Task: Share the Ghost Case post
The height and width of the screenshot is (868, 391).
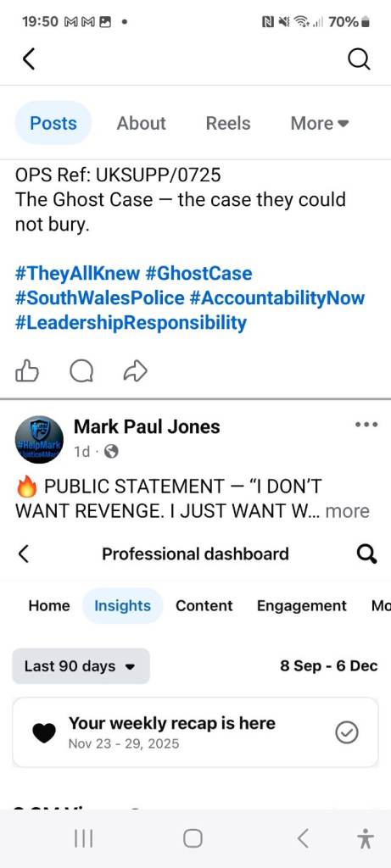Action: 135,371
